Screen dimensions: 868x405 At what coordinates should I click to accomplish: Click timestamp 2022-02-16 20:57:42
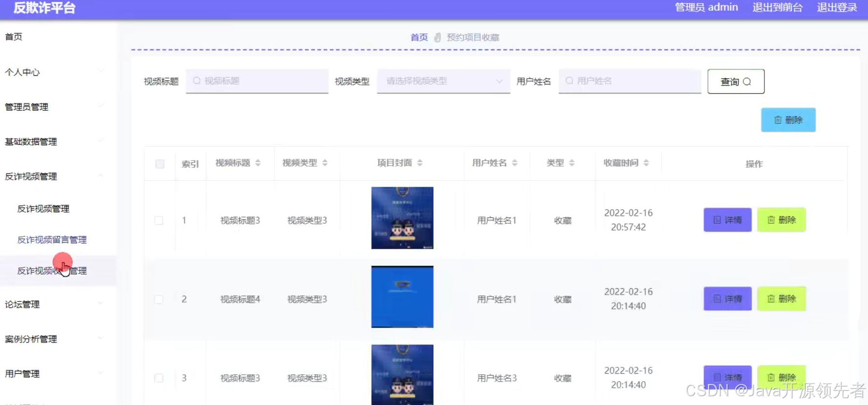(628, 220)
